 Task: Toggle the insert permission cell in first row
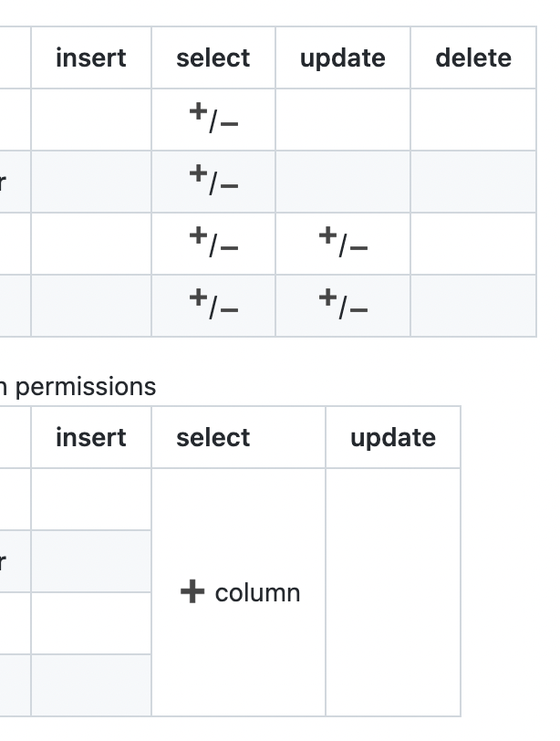90,120
